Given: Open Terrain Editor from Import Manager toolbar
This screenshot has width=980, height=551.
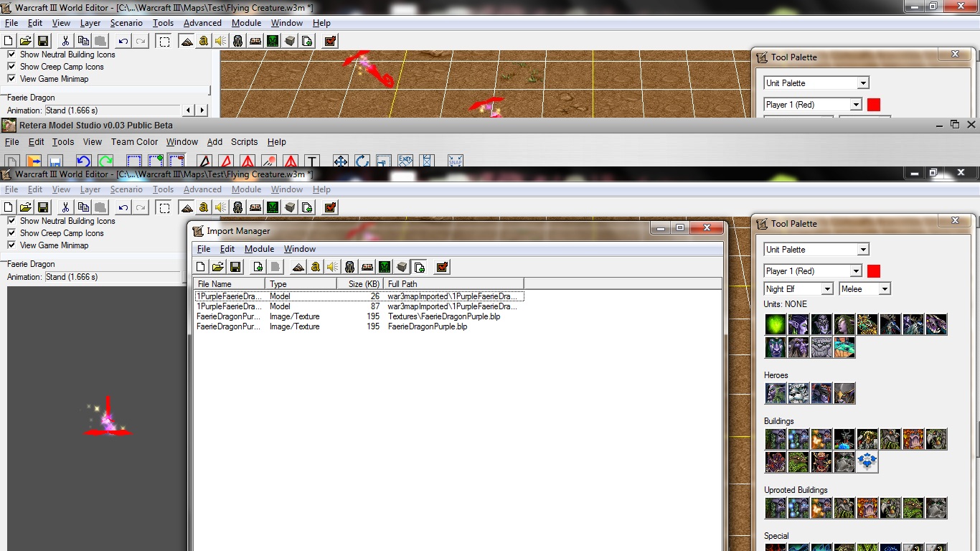Looking at the screenshot, I should [x=298, y=267].
